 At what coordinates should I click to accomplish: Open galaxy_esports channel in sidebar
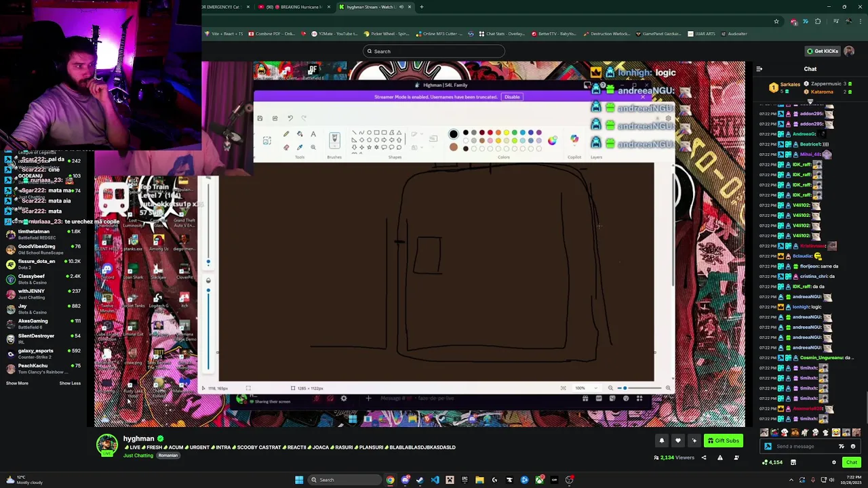point(43,354)
